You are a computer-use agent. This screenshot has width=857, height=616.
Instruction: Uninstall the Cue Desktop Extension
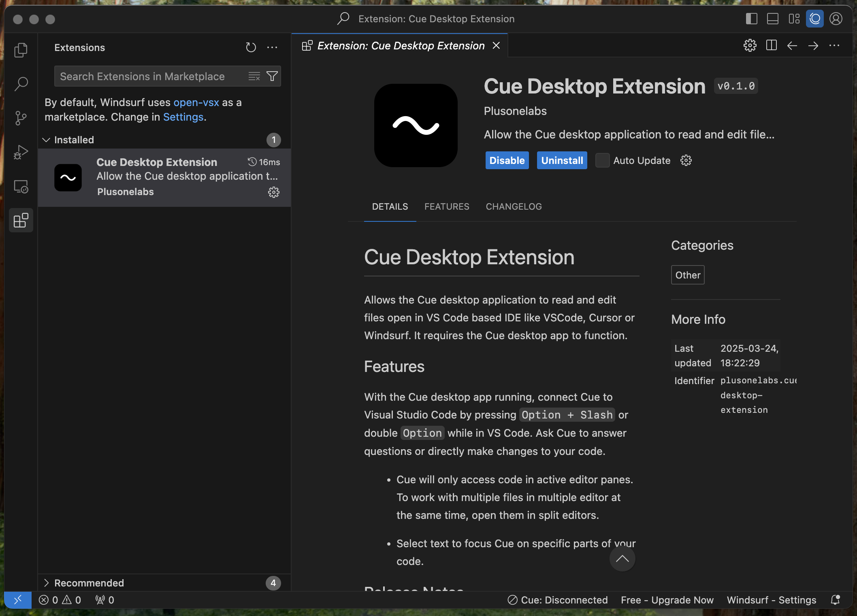[x=562, y=160]
